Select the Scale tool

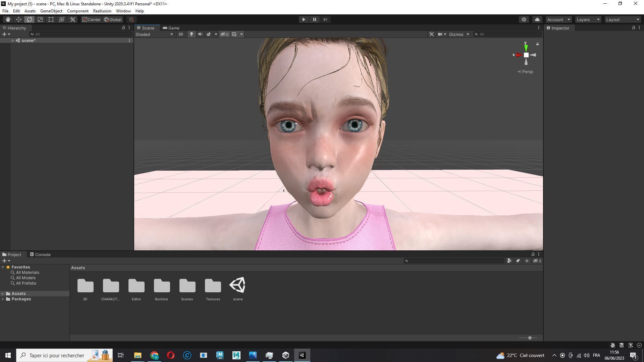click(40, 19)
